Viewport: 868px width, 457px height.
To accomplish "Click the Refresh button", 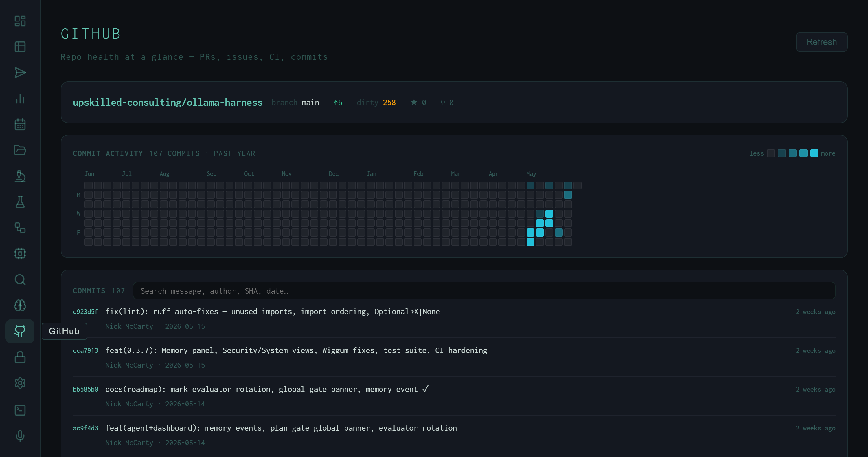I will [821, 42].
